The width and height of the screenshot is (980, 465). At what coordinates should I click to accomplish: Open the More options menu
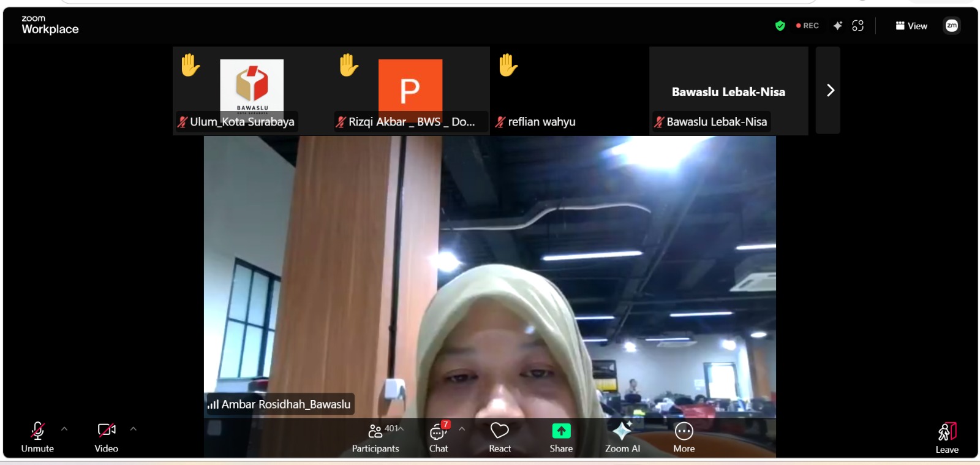(684, 437)
